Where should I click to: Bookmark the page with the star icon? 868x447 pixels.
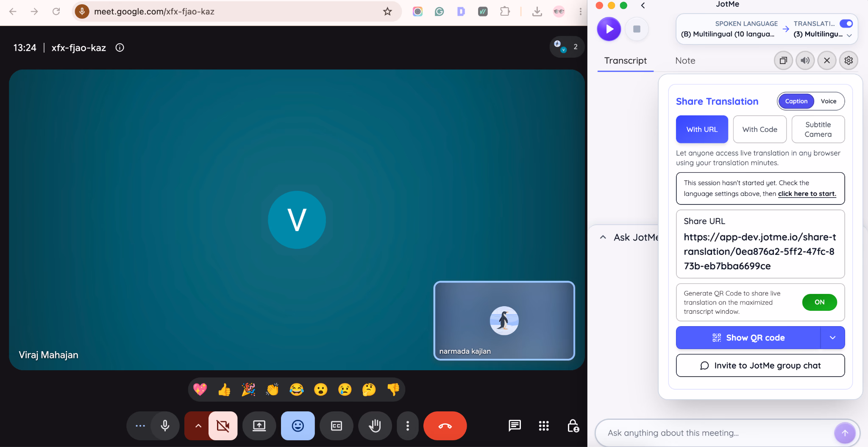pyautogui.click(x=387, y=11)
